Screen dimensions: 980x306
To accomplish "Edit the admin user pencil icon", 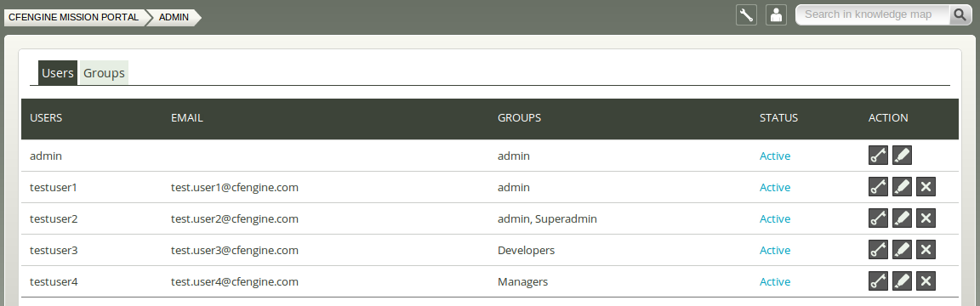I will point(902,156).
